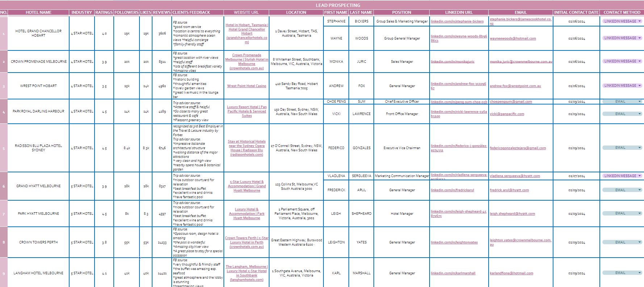Viewport: 644px width, 287px height.
Task: Select the POSITION column header
Action: [x=402, y=12]
